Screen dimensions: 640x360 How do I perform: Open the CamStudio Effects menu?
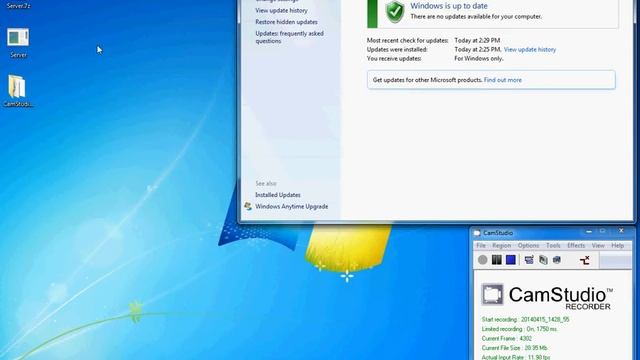576,245
